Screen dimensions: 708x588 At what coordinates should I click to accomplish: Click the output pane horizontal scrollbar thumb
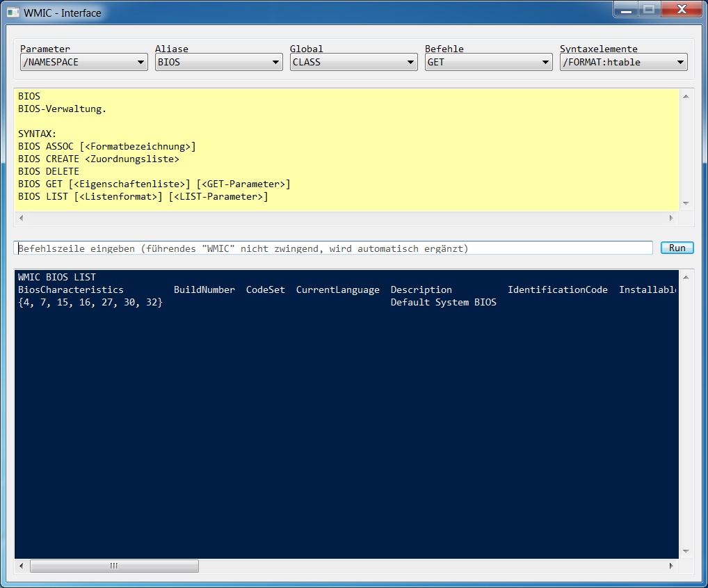point(114,566)
